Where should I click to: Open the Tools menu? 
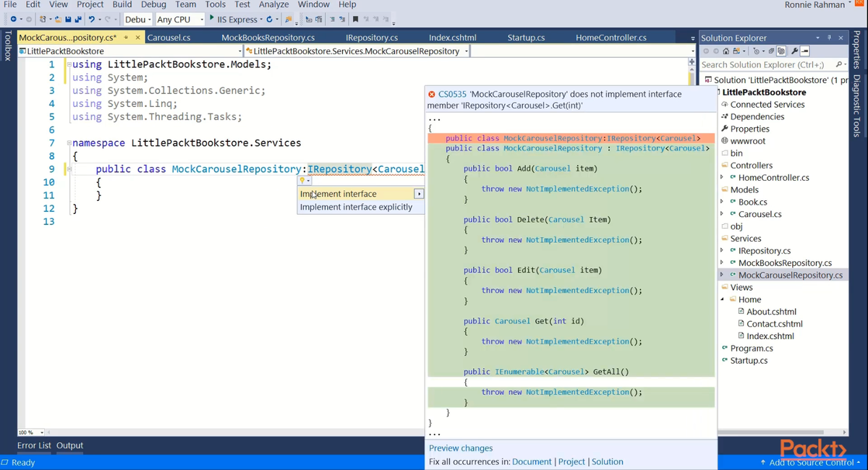click(216, 4)
